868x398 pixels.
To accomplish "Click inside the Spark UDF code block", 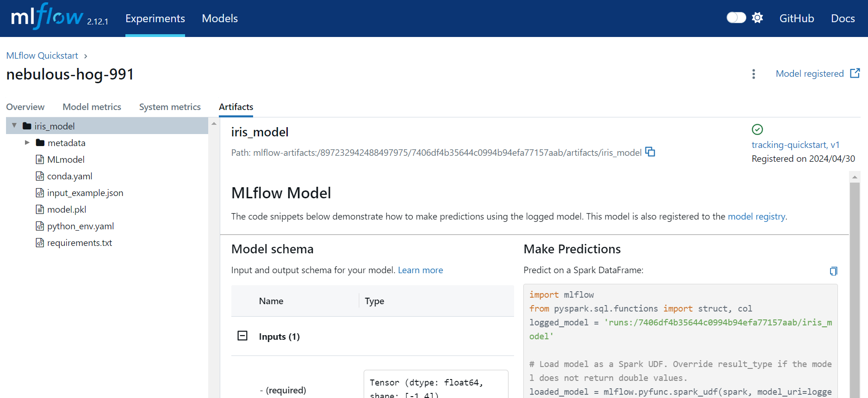I will click(x=680, y=341).
